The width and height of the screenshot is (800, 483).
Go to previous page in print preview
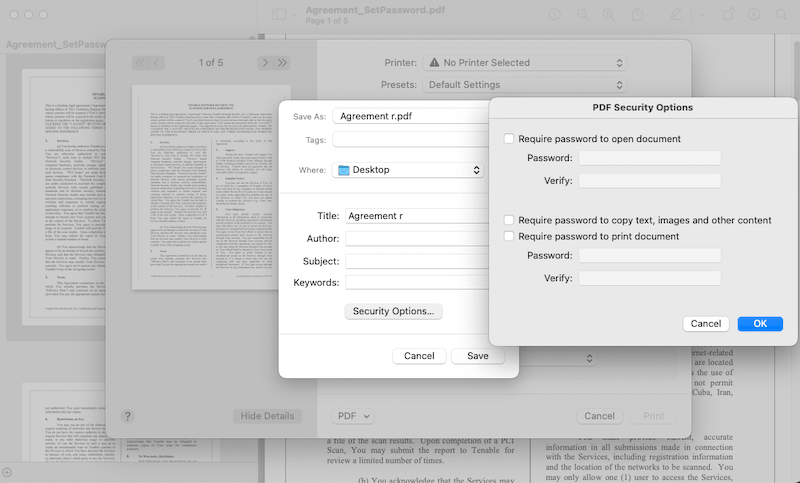[x=157, y=63]
